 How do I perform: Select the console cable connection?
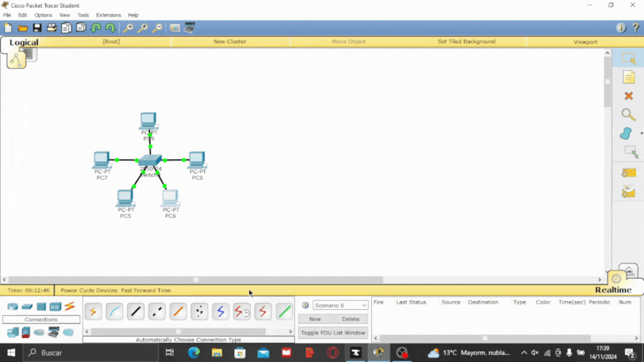coord(115,312)
